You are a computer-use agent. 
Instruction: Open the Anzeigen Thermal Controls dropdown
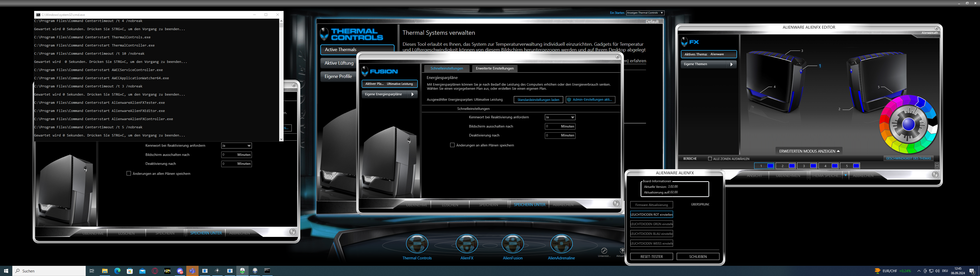(x=645, y=13)
